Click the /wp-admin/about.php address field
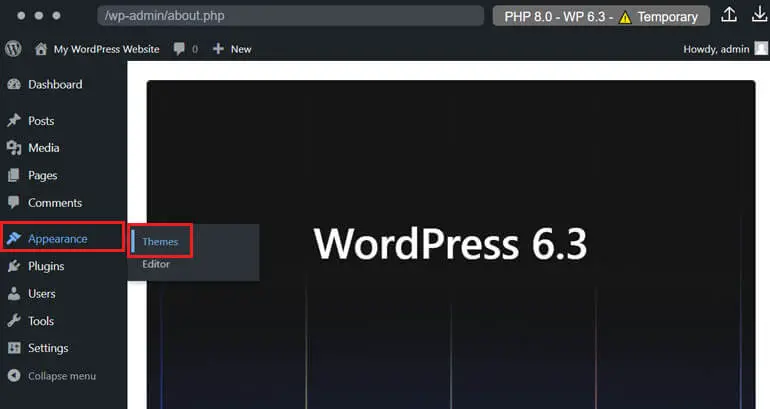 tap(290, 16)
